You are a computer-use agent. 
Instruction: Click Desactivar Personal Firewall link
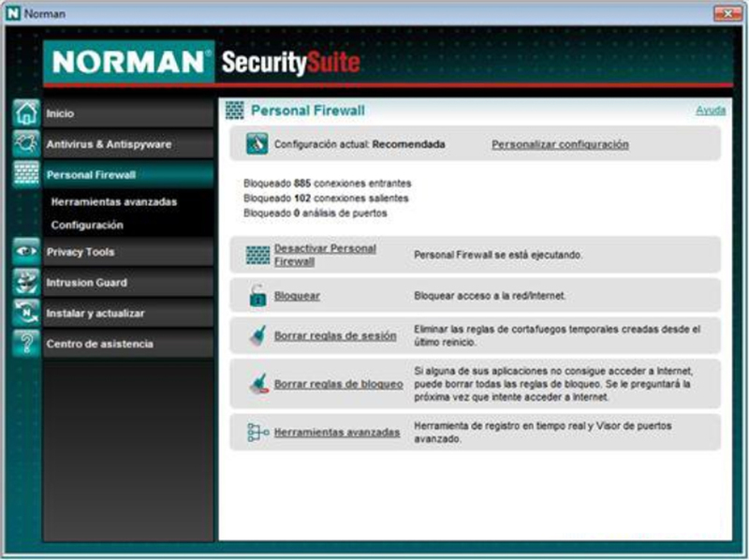[325, 255]
